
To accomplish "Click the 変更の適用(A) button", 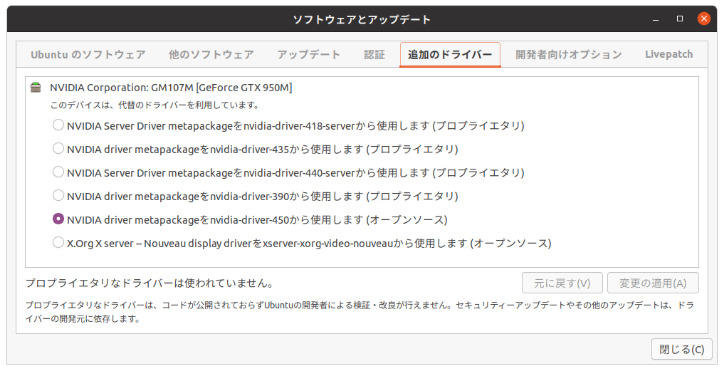I will [x=653, y=283].
